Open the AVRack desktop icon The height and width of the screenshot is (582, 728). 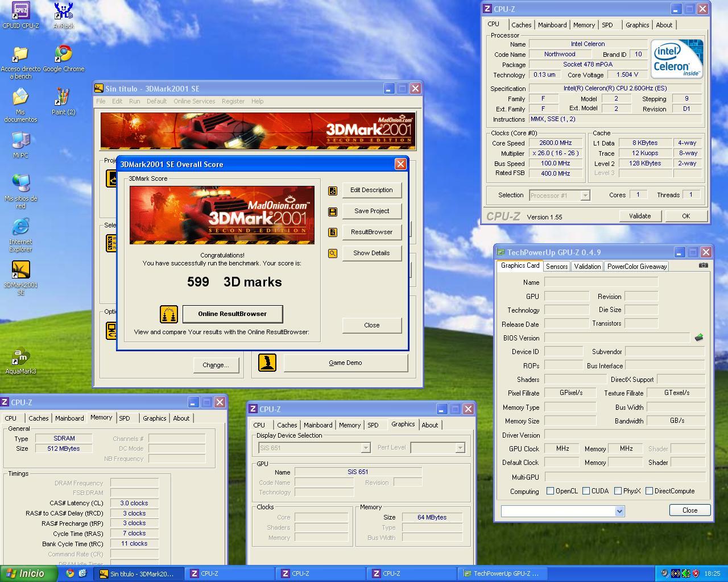tap(63, 14)
